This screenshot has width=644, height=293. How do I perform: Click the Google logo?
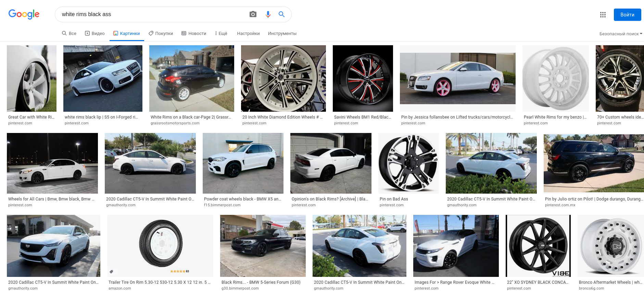tap(24, 14)
